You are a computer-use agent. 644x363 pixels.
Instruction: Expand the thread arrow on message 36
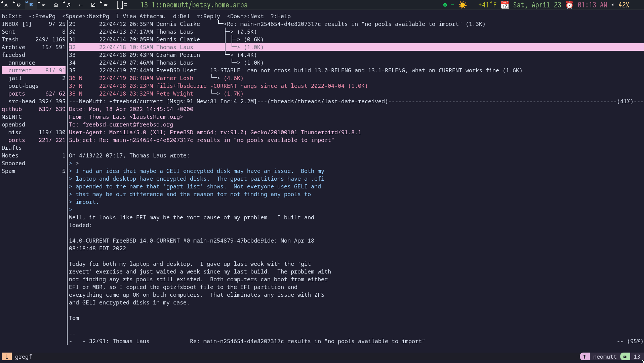tap(215, 78)
